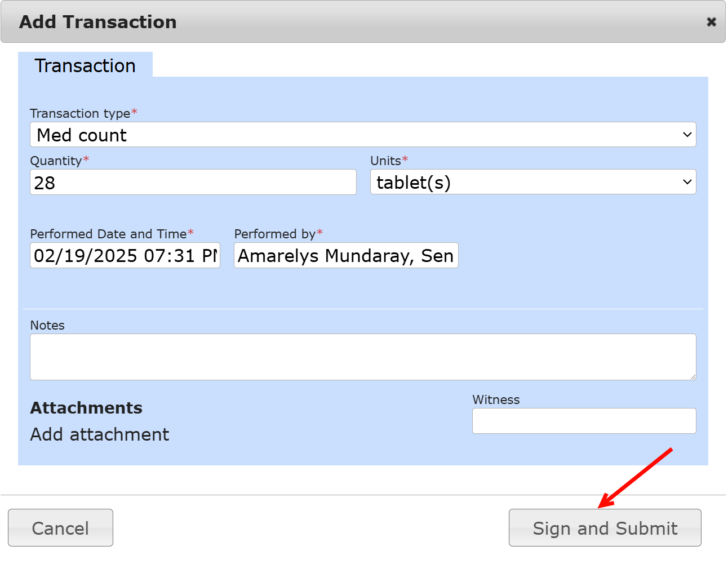Click inside the Notes text area

coord(362,357)
